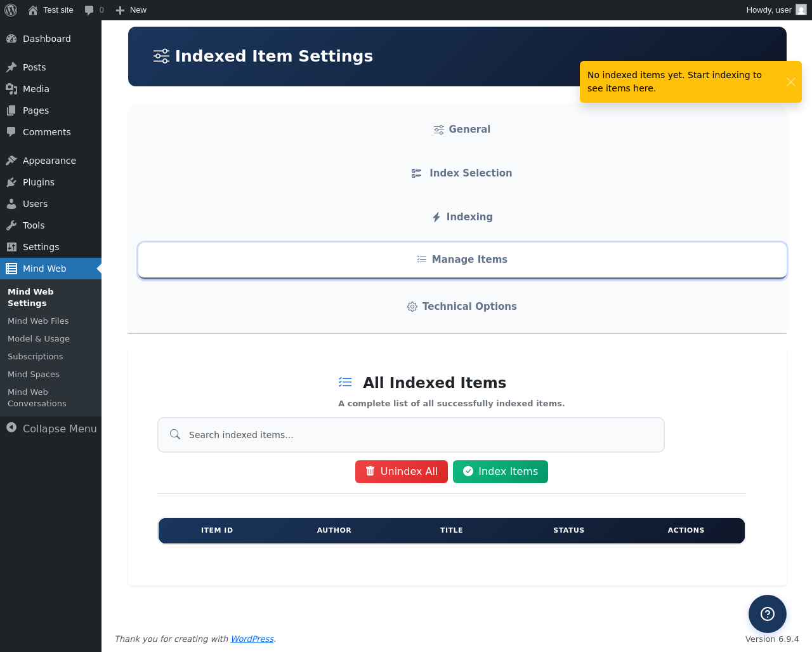The image size is (812, 652).
Task: Open the Tools menu
Action: (x=51, y=225)
